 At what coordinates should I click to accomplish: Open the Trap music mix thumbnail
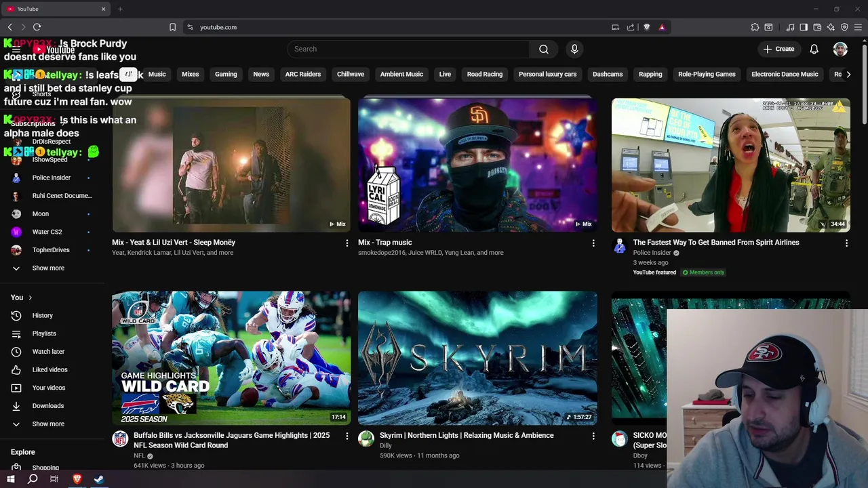[x=477, y=165]
